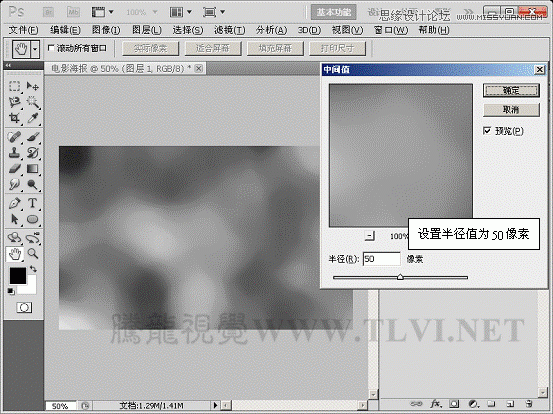The width and height of the screenshot is (553, 414).
Task: Select the Rectangular Marquee tool
Action: click(x=14, y=86)
